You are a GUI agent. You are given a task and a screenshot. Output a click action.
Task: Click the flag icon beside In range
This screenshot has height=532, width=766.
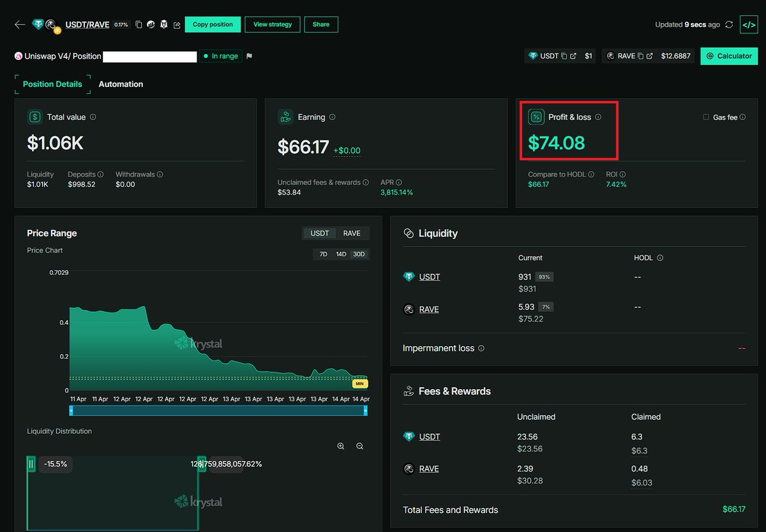point(249,56)
